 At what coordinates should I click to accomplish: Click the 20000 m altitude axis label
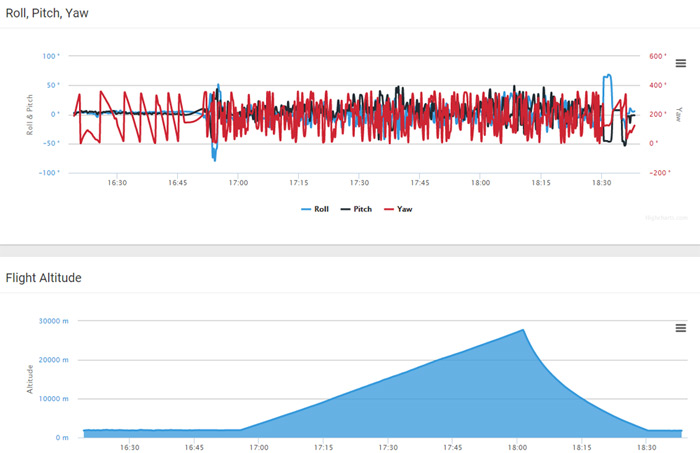54,360
